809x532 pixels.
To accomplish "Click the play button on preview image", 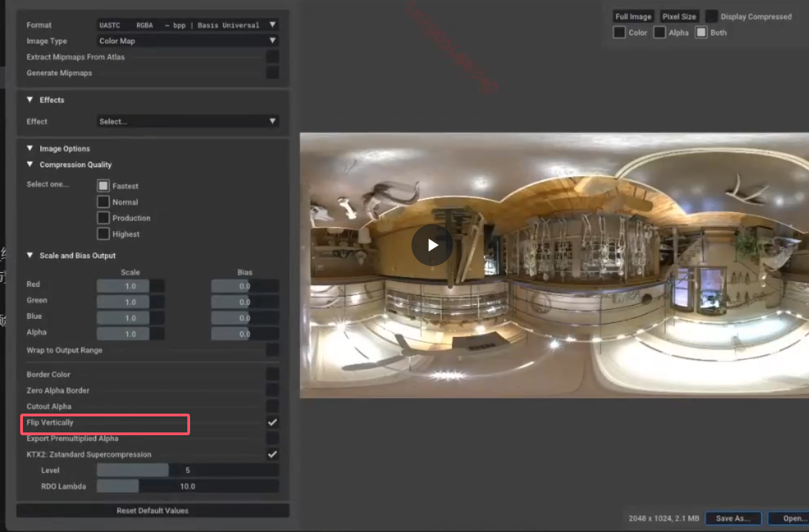I will tap(432, 245).
